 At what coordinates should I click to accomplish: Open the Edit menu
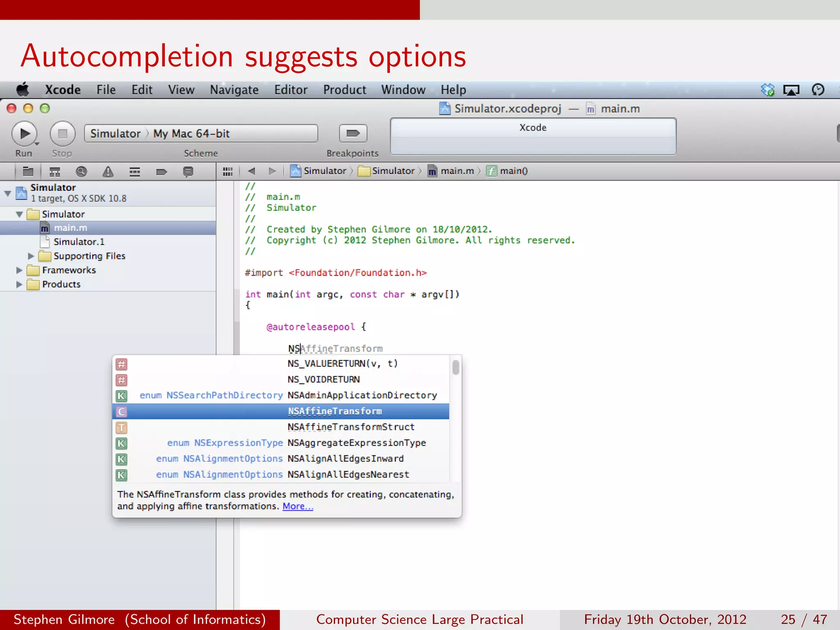(x=142, y=89)
